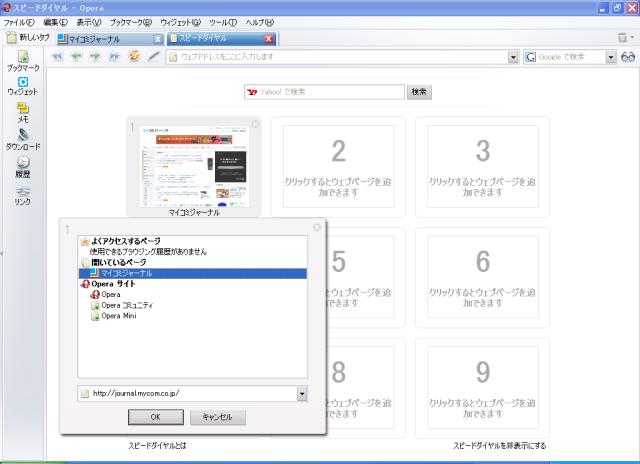Open the マイコミジャーナル speed dial thumbnail
Image resolution: width=640 pixels, height=464 pixels.
[194, 167]
